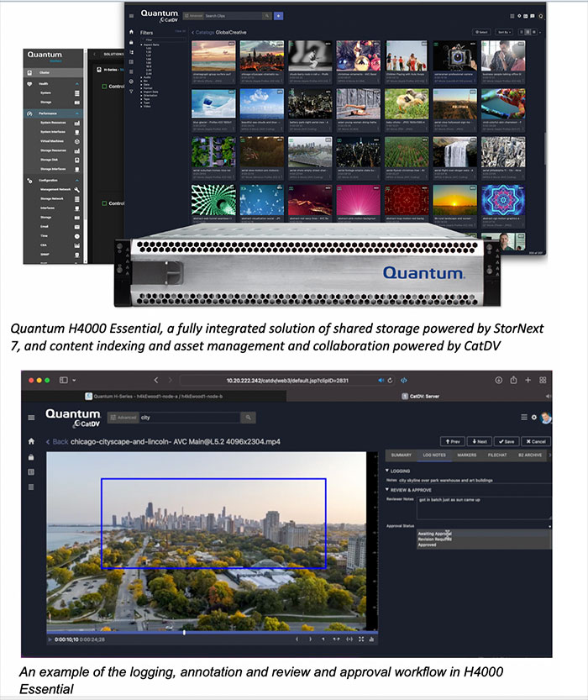Click Select button in catalog window
Image resolution: width=588 pixels, height=700 pixels.
click(481, 32)
